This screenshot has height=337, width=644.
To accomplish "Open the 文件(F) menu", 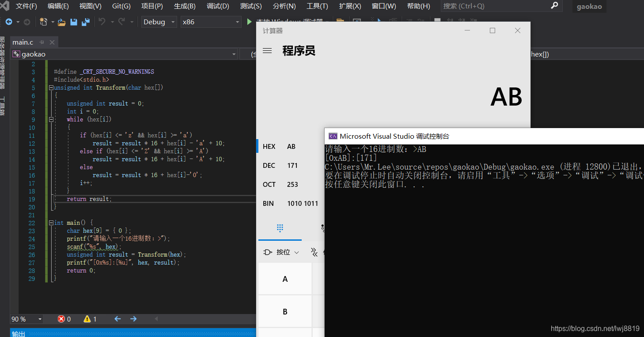I will point(27,6).
